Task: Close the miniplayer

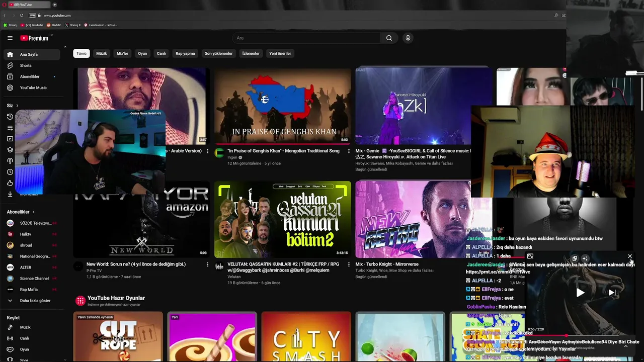Action: click(629, 256)
